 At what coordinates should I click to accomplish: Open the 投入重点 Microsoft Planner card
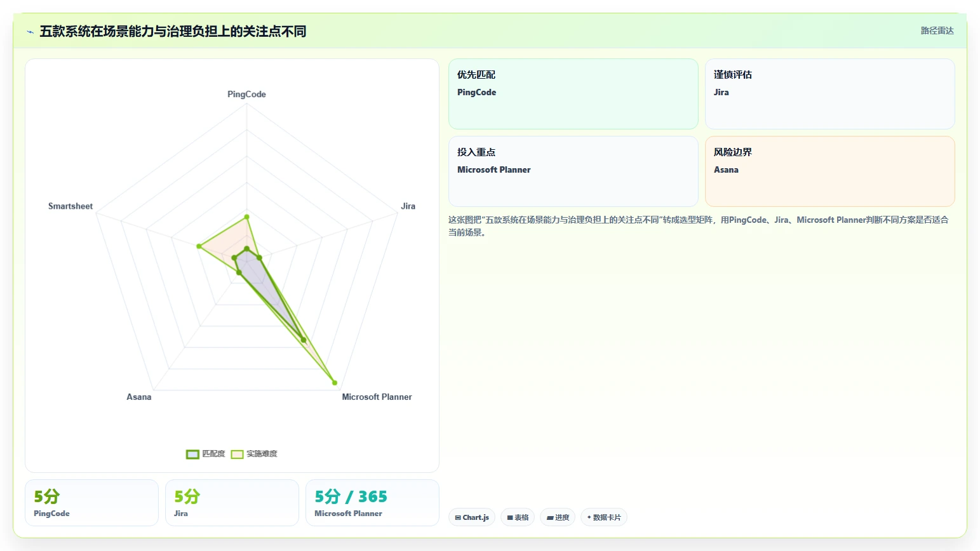(574, 171)
